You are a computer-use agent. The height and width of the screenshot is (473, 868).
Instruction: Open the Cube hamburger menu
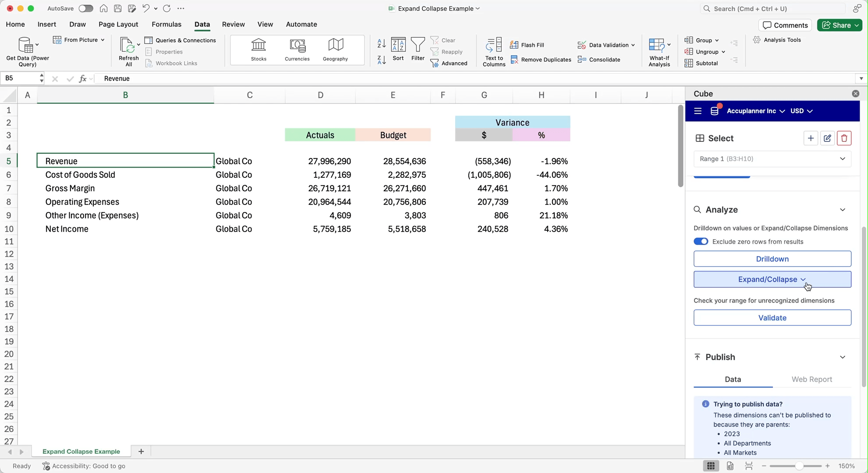pos(698,111)
